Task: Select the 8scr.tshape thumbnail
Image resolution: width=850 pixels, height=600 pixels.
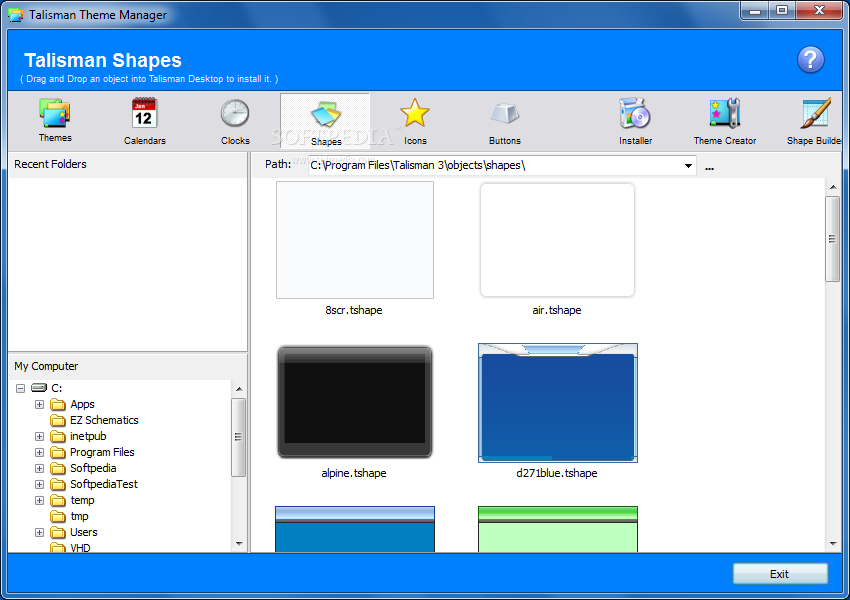Action: (x=355, y=240)
